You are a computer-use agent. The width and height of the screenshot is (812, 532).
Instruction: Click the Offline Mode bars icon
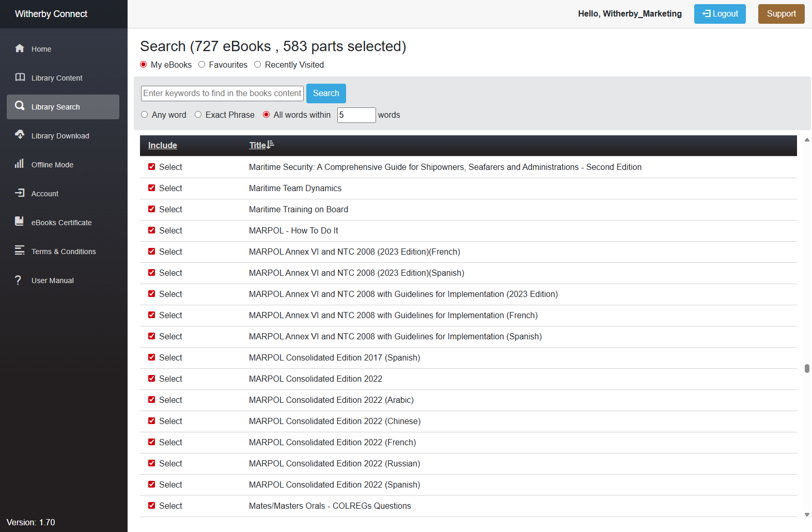20,163
